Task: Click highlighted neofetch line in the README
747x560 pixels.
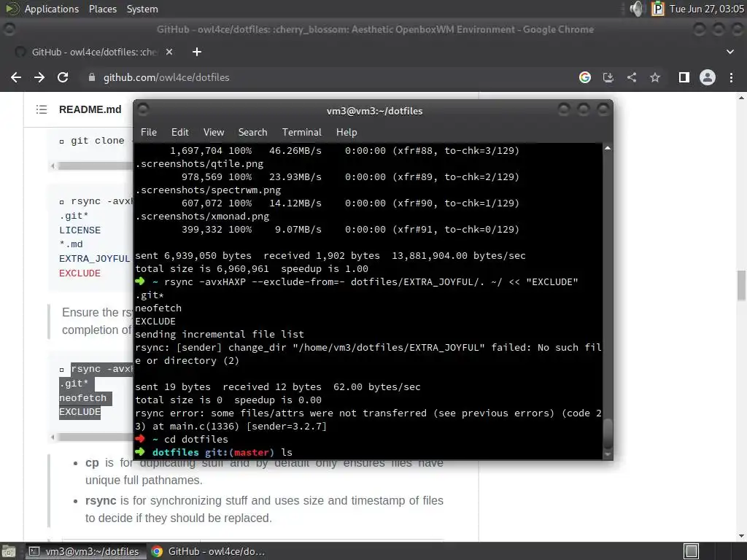Action: 83,397
